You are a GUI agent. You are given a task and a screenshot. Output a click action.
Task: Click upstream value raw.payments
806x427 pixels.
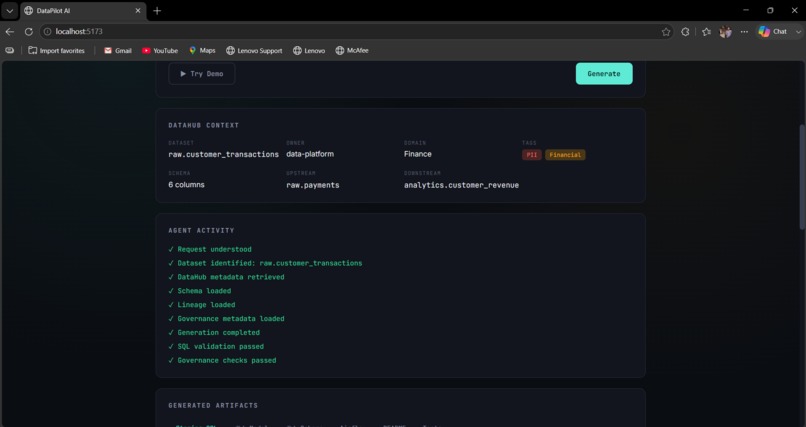[313, 185]
